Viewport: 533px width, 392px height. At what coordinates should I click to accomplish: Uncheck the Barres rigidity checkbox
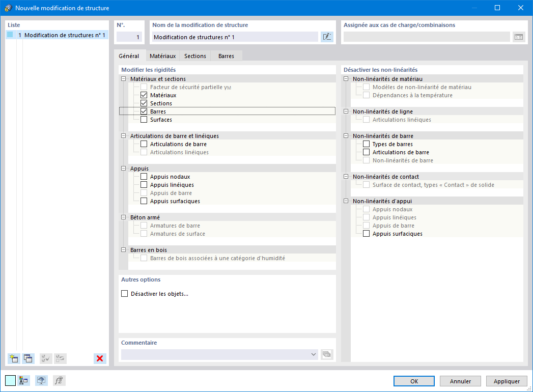pos(144,111)
